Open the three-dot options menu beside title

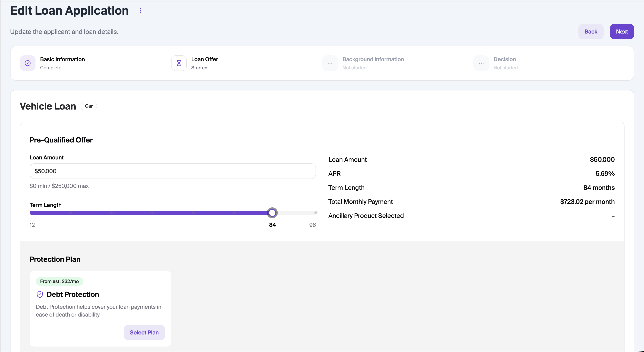pos(141,11)
